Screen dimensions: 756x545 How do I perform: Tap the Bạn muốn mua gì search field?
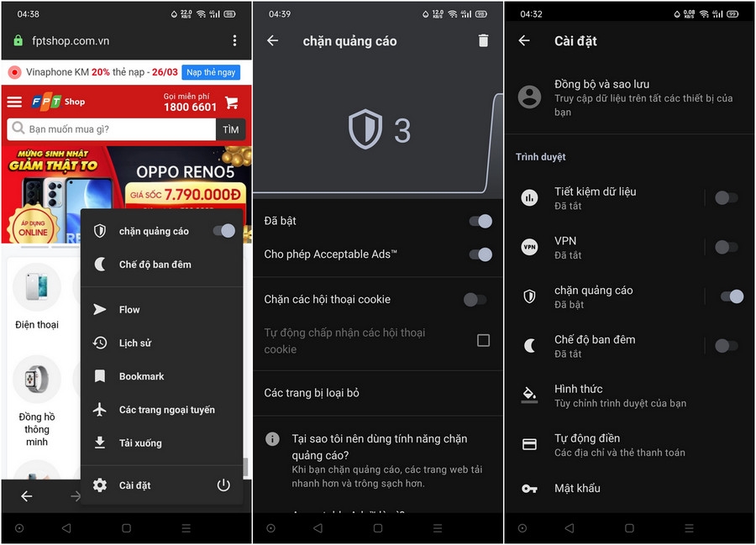point(109,129)
